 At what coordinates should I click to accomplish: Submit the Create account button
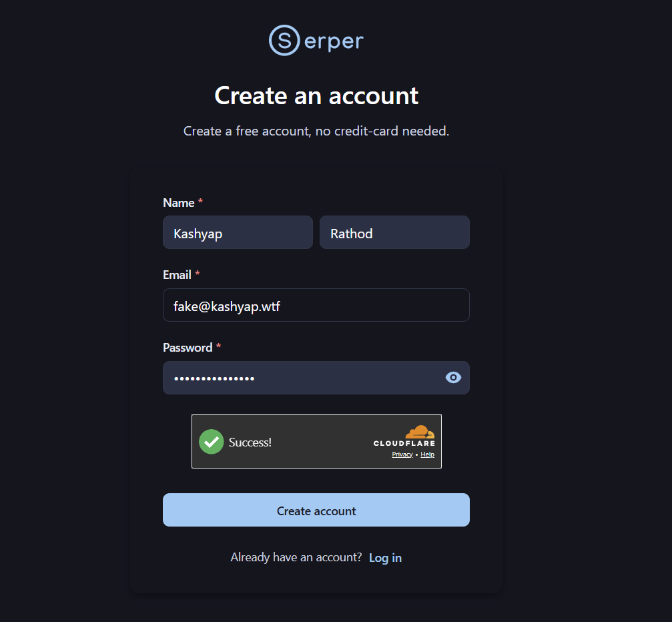point(316,510)
